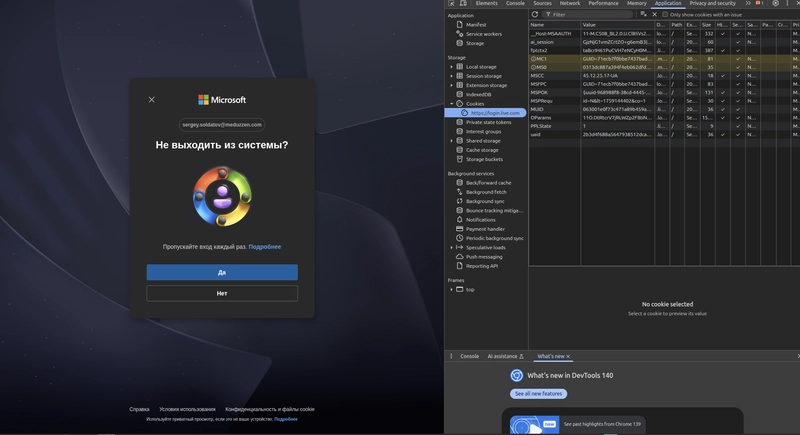Close the Microsoft sign-in dialog
800x435 pixels.
pos(152,100)
